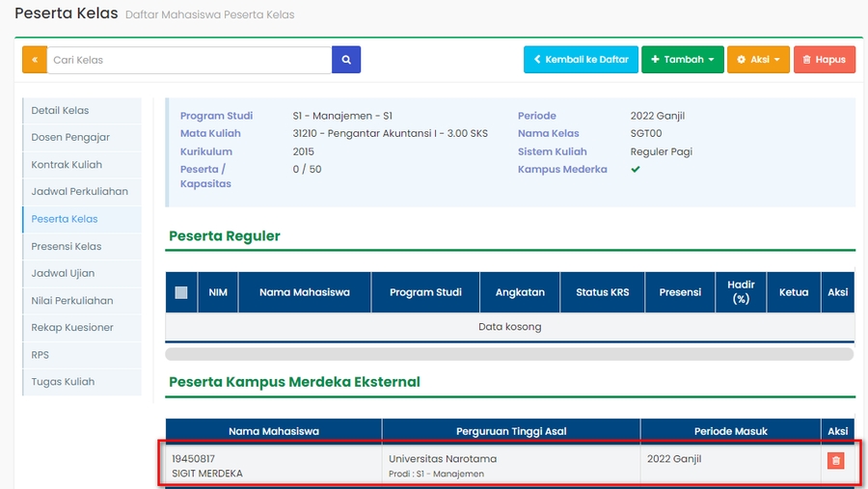This screenshot has height=489, width=868.
Task: Navigate to Nilai Perkuliahan
Action: 71,300
